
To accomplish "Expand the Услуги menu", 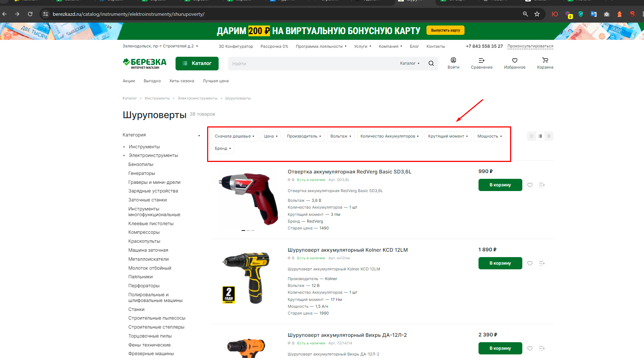I will (363, 46).
